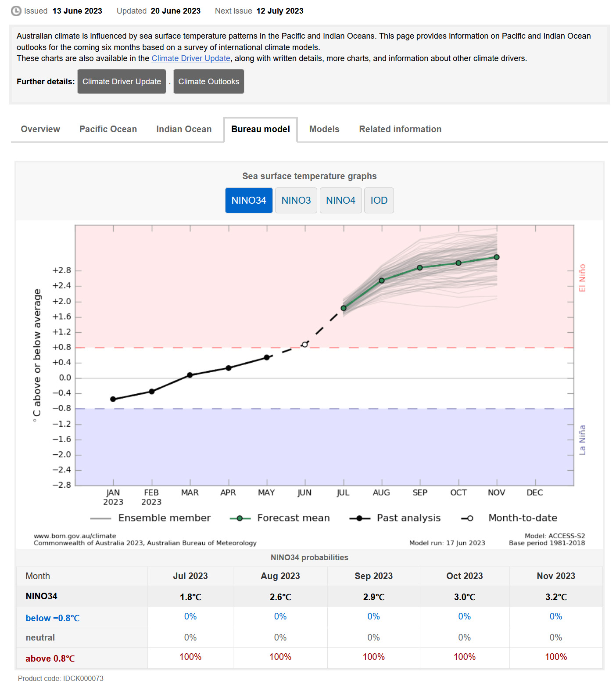Click the Month-to-date legend entry

tap(509, 518)
